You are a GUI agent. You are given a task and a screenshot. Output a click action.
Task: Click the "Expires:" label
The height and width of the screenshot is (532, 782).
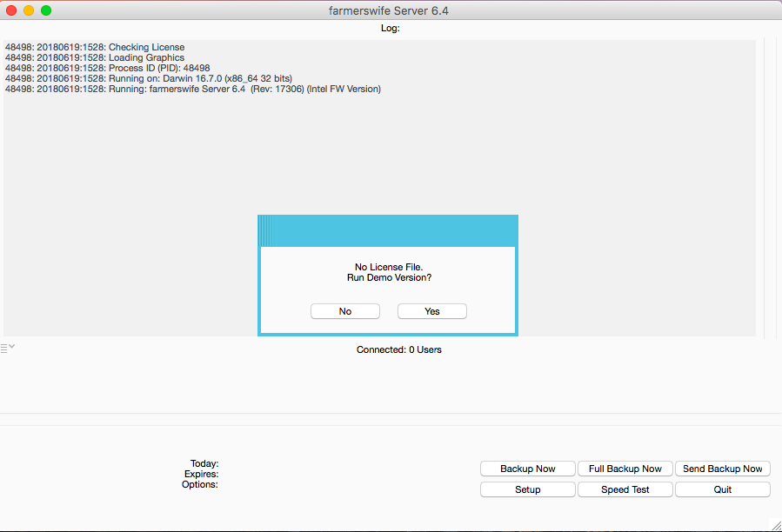[x=202, y=474]
